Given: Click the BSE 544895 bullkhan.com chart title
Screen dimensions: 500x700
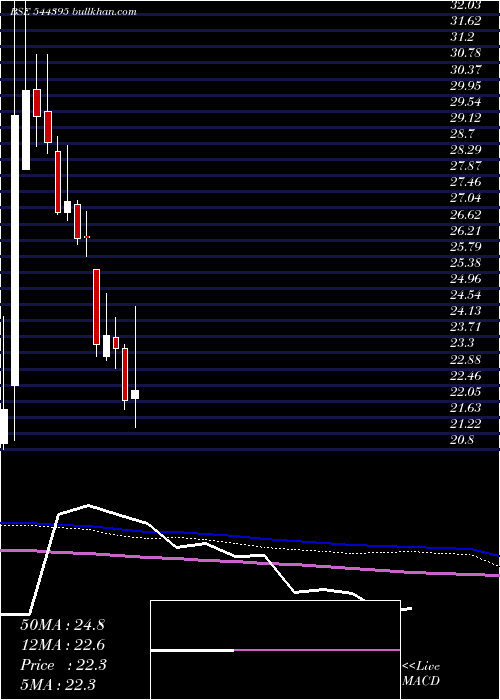Looking at the screenshot, I should (74, 12).
